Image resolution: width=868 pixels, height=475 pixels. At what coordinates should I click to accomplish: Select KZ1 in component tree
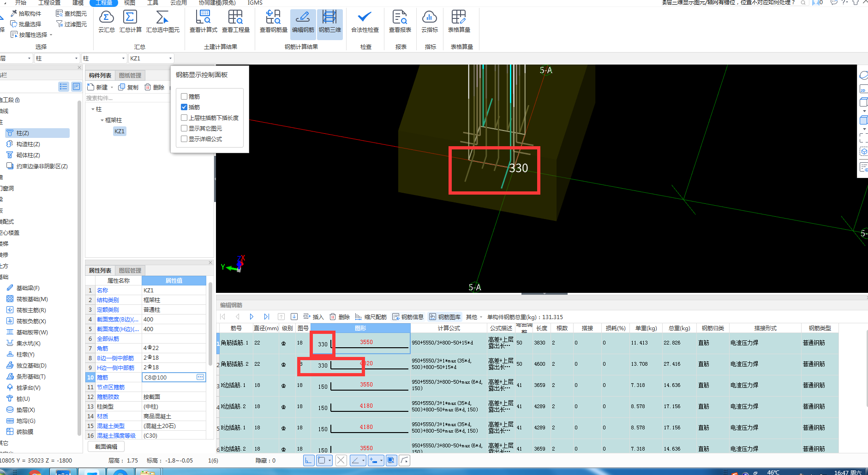[x=120, y=131]
